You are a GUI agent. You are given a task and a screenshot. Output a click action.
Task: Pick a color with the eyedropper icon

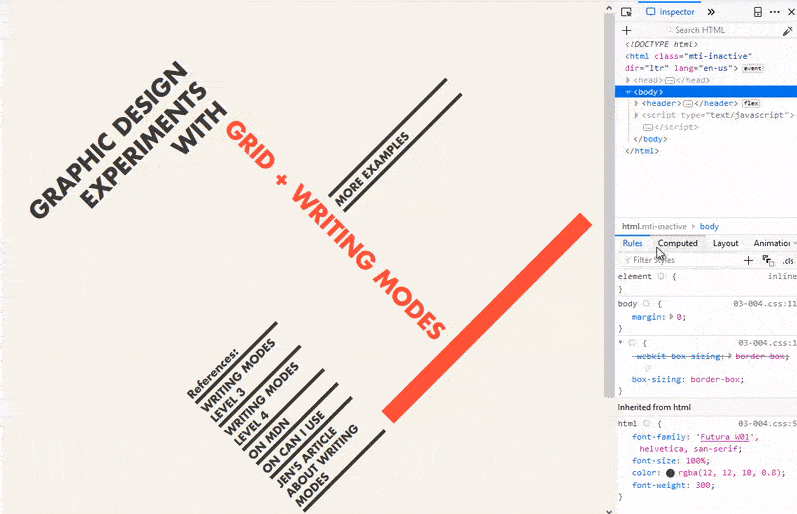point(787,31)
